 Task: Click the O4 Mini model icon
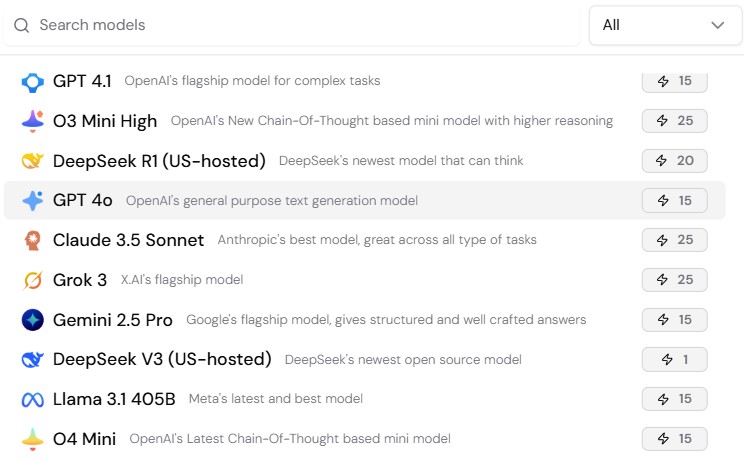pos(32,439)
